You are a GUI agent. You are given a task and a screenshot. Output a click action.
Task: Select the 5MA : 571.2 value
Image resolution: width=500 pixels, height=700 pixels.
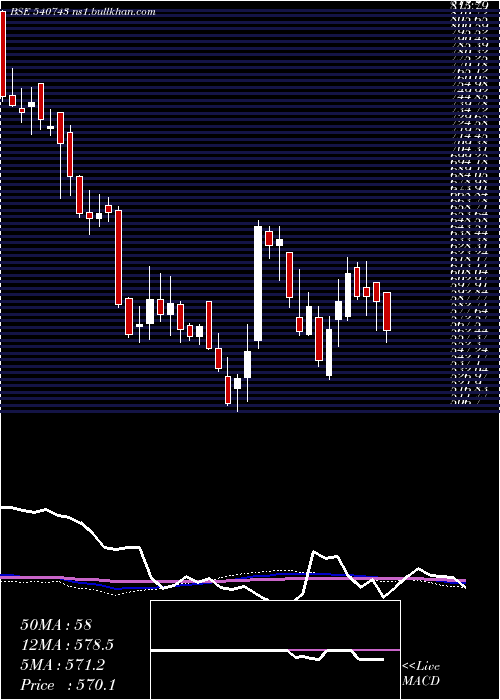(x=63, y=665)
